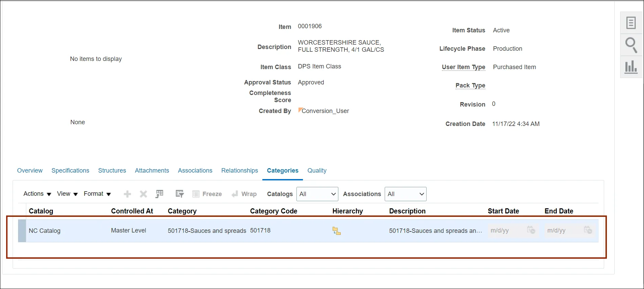
Task: Open the search magnifier icon in sidebar
Action: (631, 45)
